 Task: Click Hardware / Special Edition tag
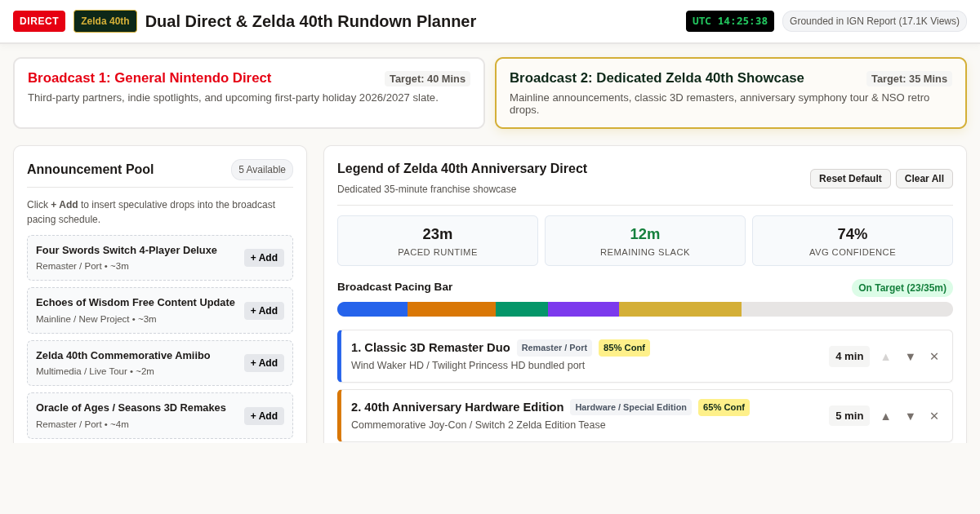630,407
